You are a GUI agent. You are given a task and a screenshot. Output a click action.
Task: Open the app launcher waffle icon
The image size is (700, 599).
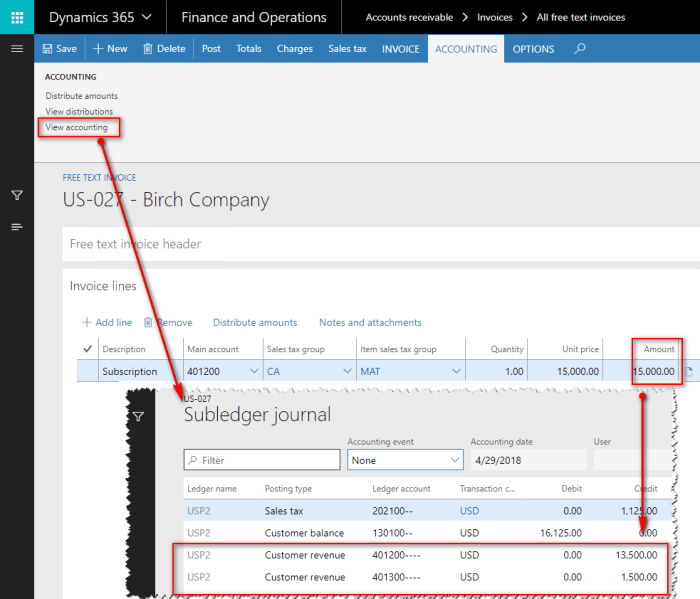(17, 17)
